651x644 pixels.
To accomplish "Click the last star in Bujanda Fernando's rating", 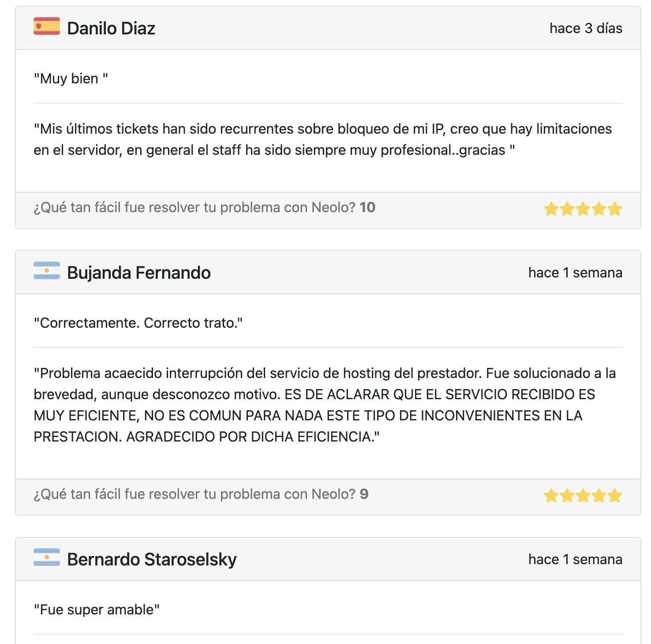I will (615, 496).
